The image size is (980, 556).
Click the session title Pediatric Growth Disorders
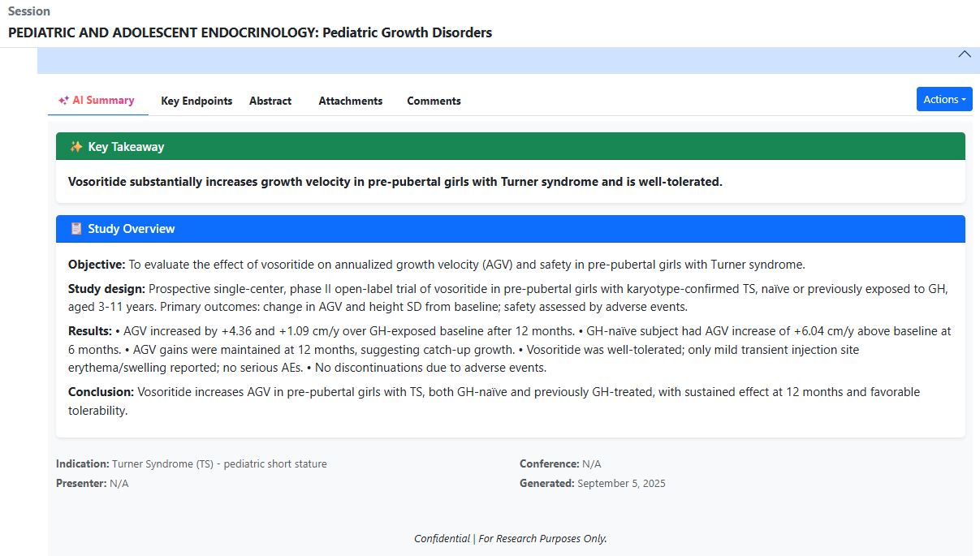250,32
